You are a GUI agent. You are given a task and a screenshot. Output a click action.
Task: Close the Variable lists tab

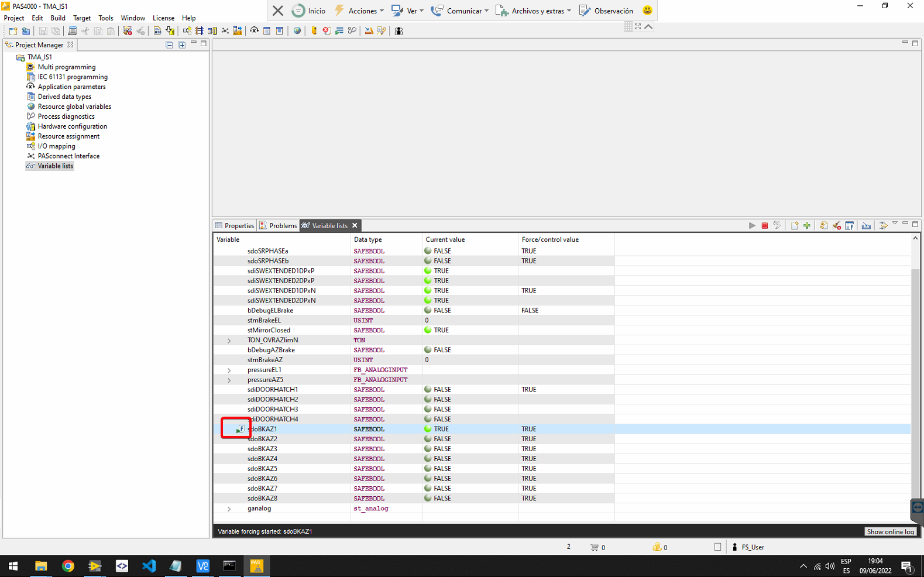[355, 225]
